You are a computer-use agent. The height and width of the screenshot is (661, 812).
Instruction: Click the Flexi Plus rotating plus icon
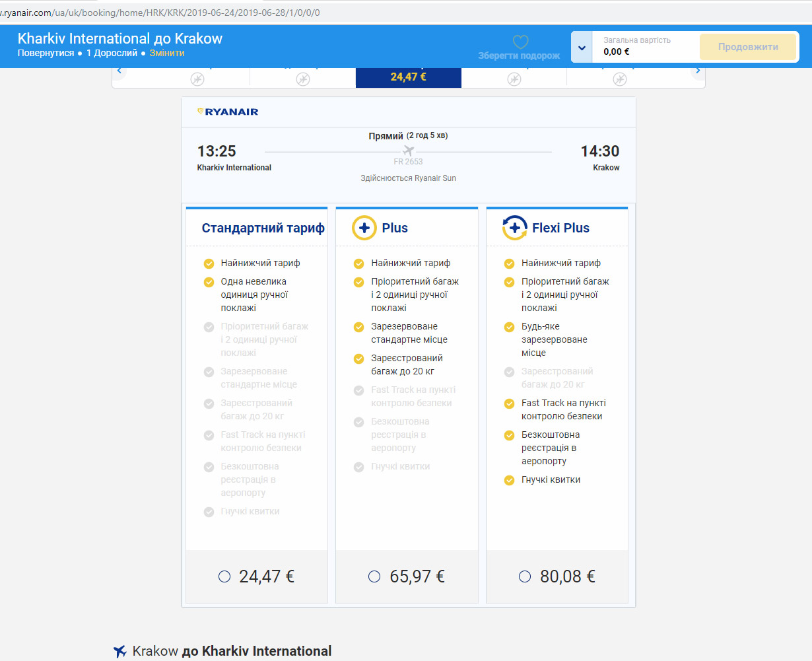click(514, 228)
